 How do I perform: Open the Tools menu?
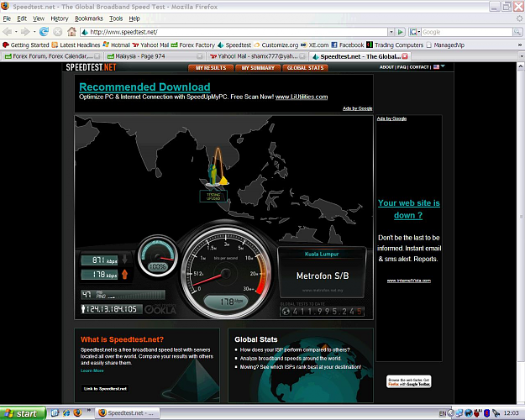pyautogui.click(x=116, y=18)
